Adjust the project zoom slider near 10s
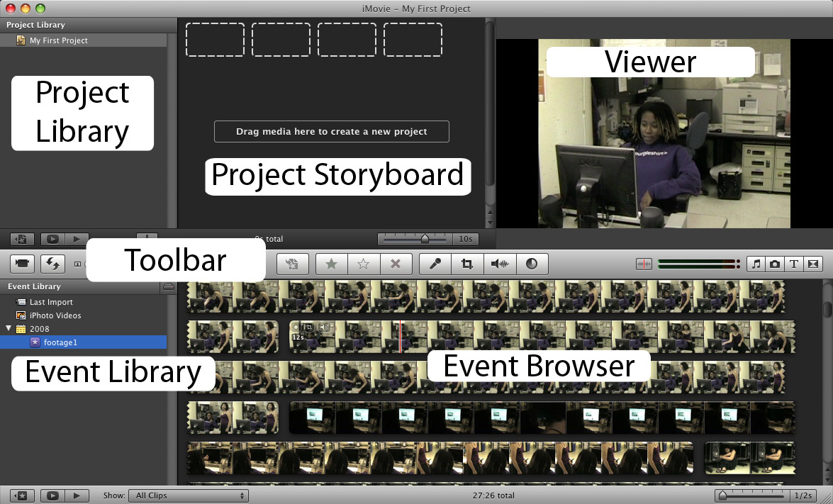 coord(426,239)
